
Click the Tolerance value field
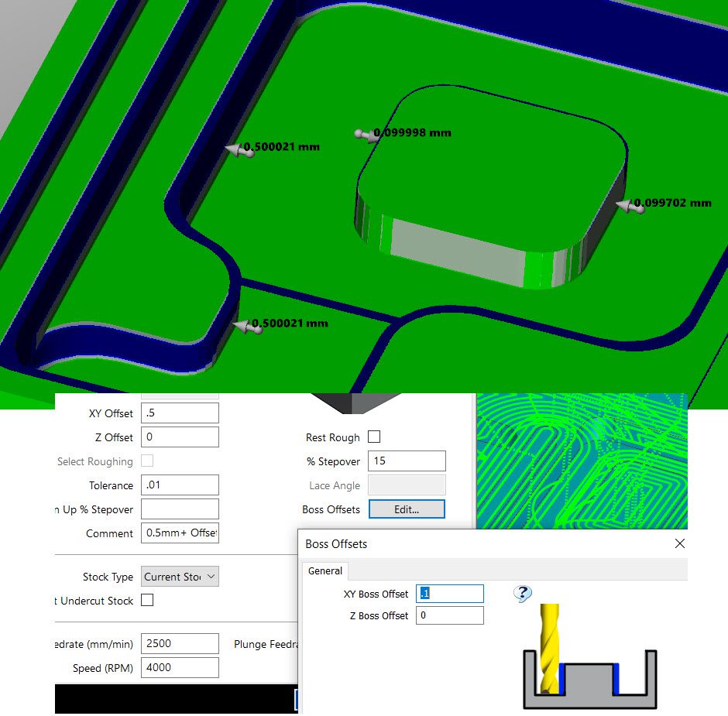click(x=180, y=485)
